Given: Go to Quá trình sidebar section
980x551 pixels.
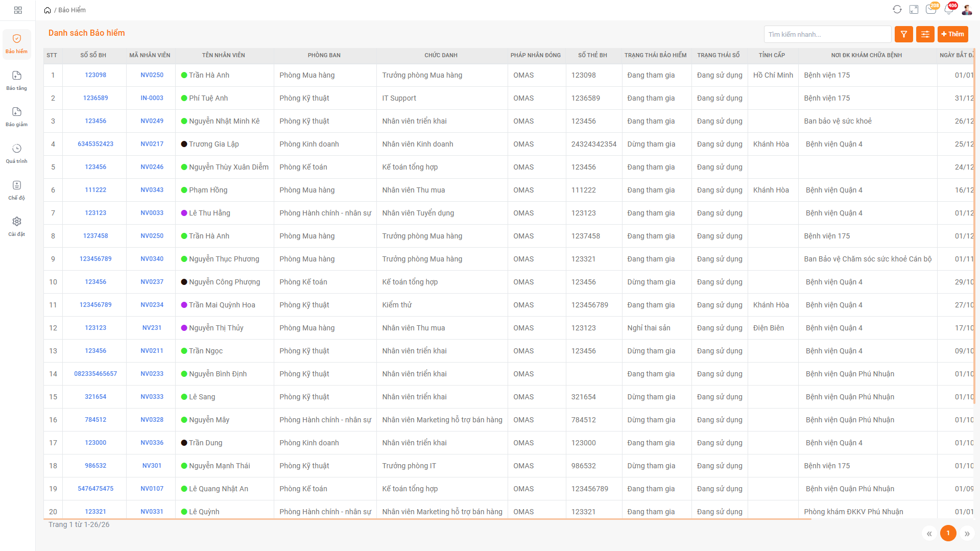Looking at the screenshot, I should (x=17, y=153).
